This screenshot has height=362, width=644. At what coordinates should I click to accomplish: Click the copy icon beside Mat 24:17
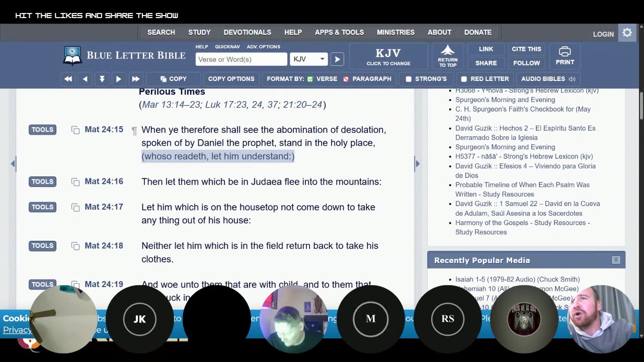coord(75,207)
